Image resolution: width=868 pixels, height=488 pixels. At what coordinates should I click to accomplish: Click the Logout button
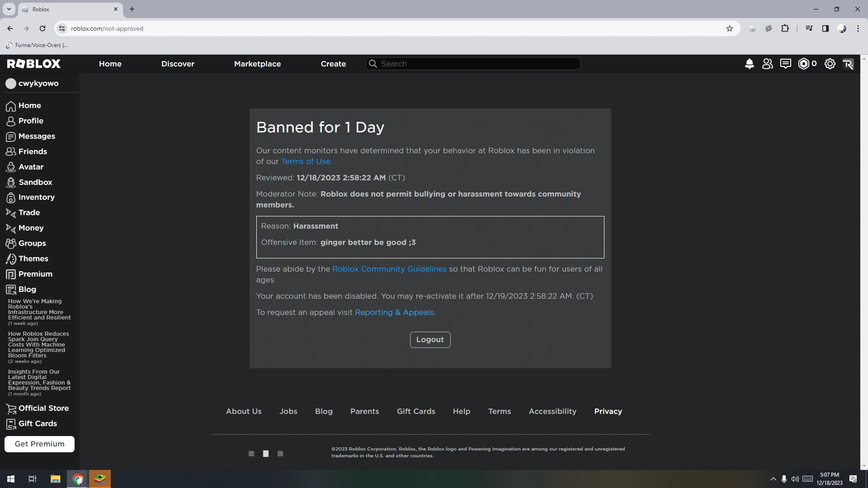coord(430,339)
